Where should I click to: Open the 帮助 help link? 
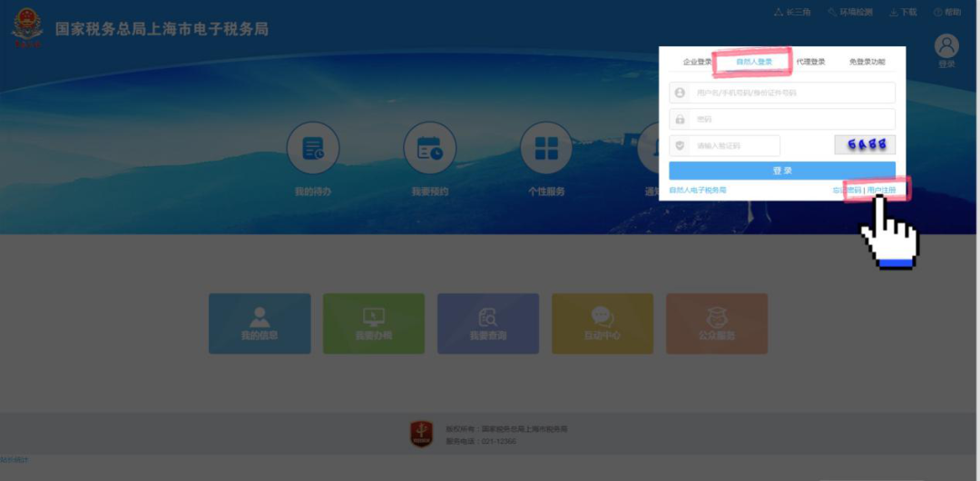tap(947, 13)
